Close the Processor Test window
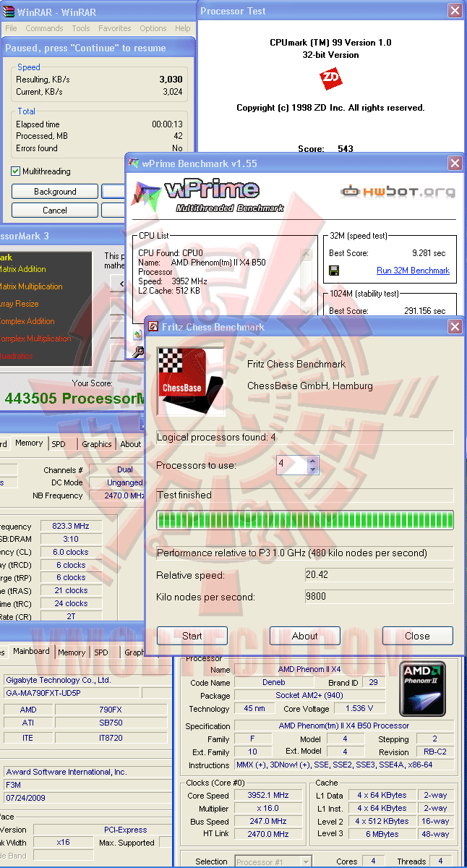The width and height of the screenshot is (467, 868). point(455,11)
